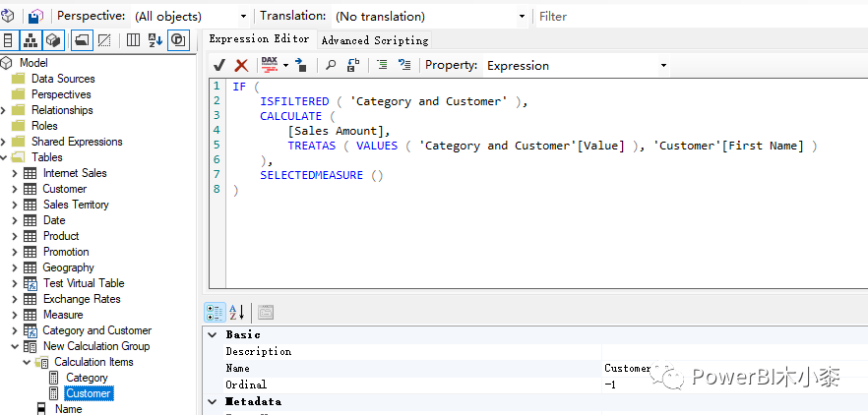This screenshot has width=868, height=415.
Task: Click the Exchange Rates table icon
Action: tap(30, 299)
